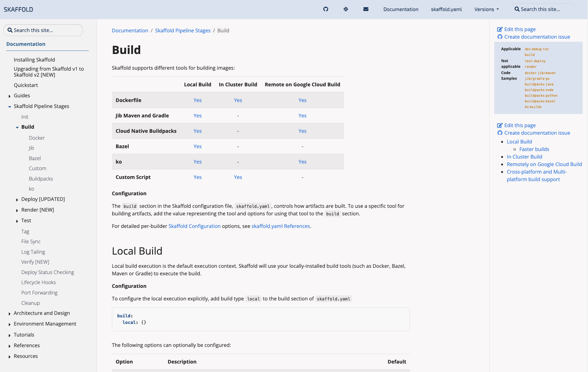This screenshot has height=372, width=588.
Task: Open ko builder page in sidebar
Action: (x=31, y=189)
